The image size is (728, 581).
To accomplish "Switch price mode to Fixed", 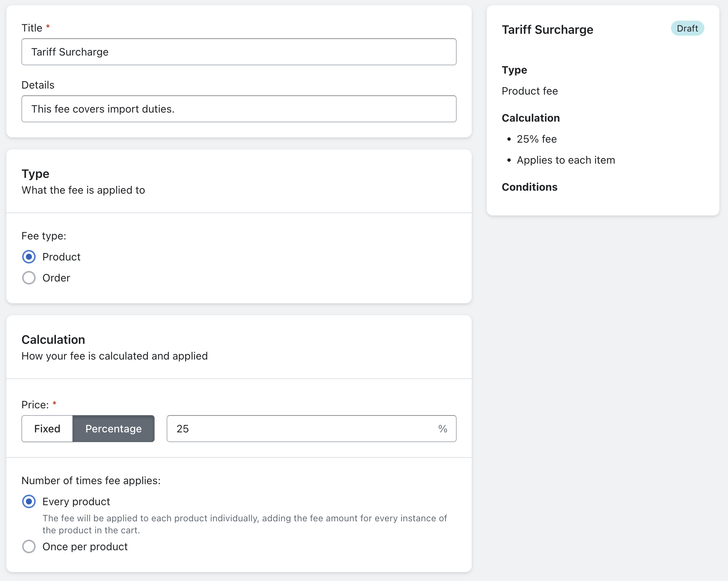I will 47,429.
